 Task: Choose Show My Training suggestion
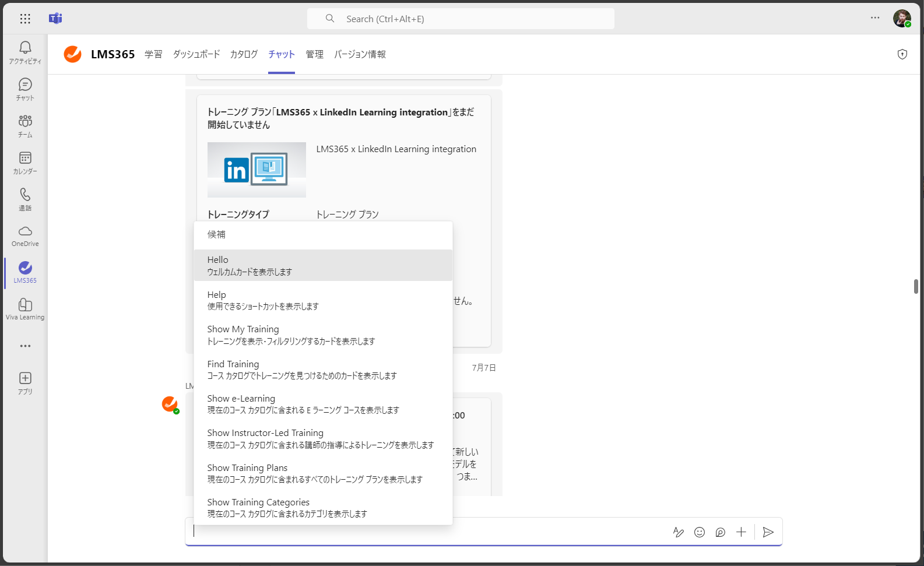click(x=323, y=335)
